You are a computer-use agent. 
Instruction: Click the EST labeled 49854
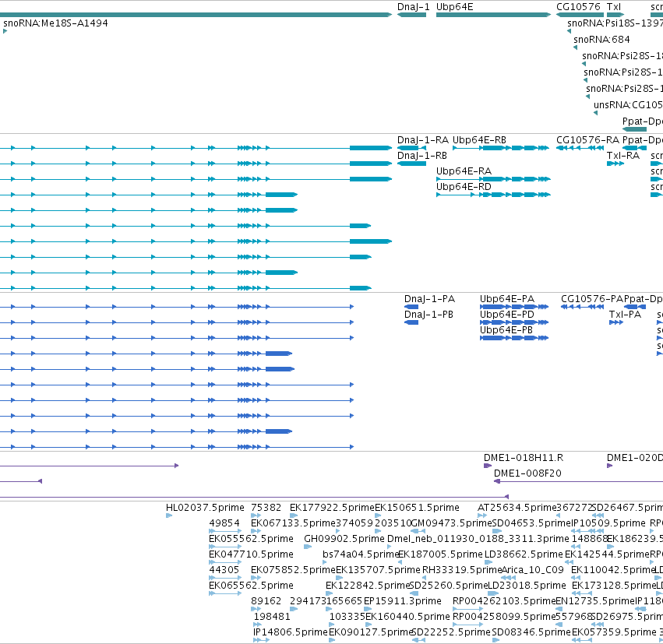pos(224,523)
